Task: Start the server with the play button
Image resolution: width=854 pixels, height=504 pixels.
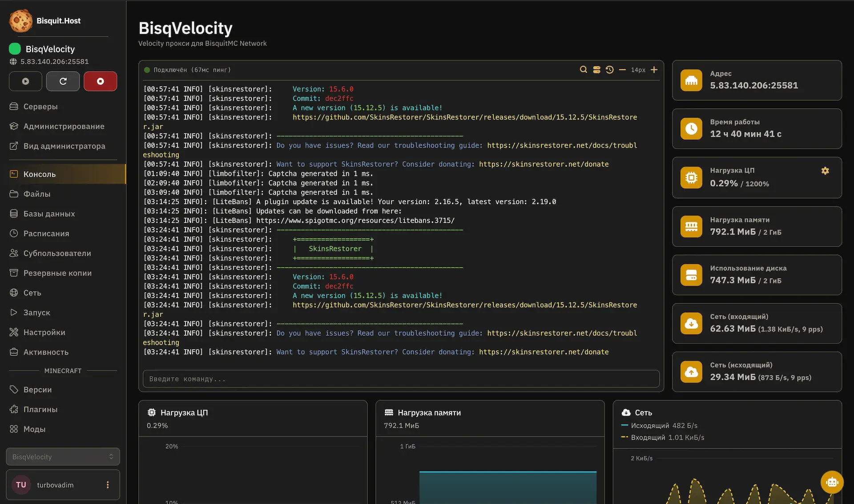Action: 25,81
